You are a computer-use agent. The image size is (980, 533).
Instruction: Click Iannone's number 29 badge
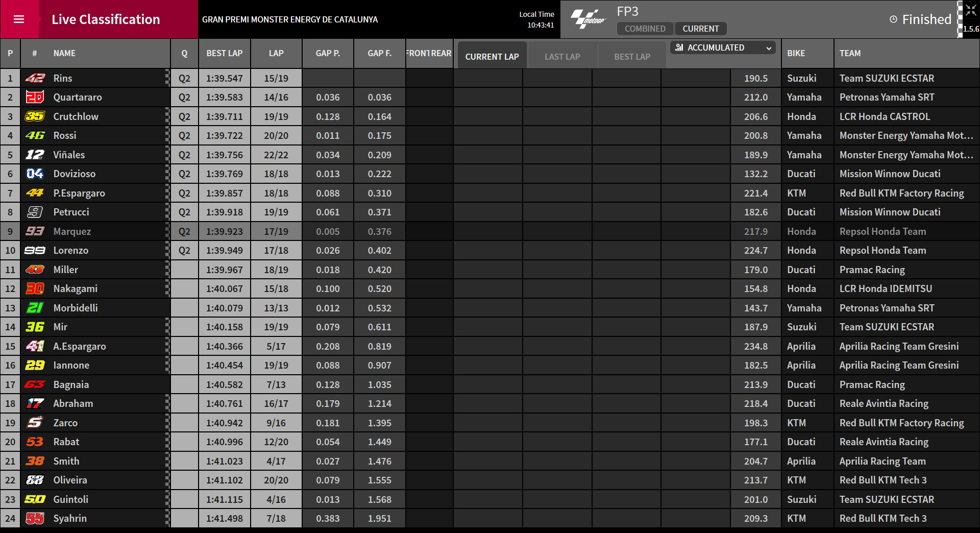pos(35,365)
